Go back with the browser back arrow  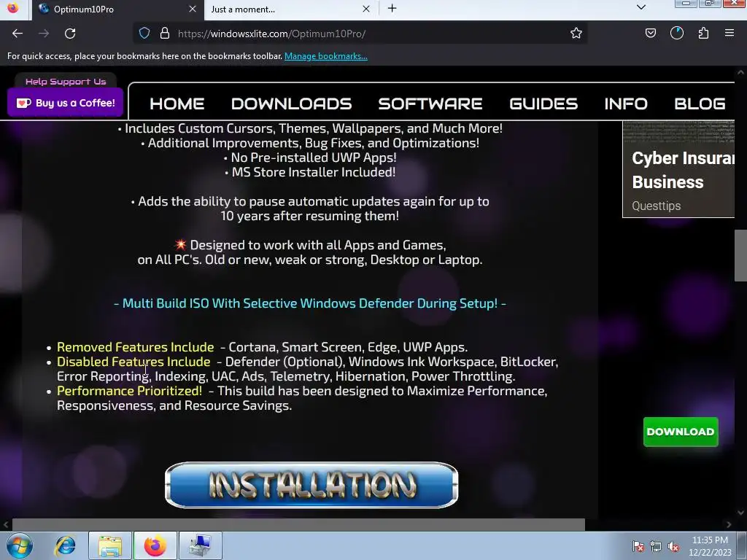click(18, 34)
